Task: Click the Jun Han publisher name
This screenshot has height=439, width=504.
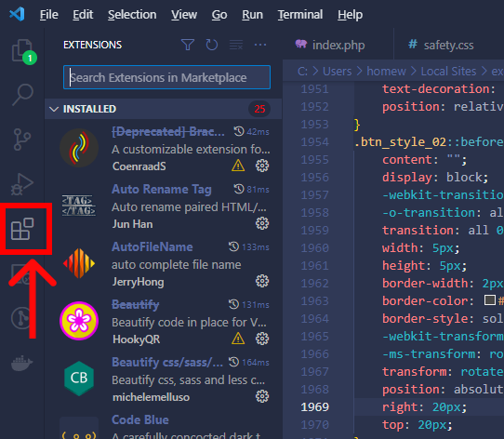Action: [132, 224]
